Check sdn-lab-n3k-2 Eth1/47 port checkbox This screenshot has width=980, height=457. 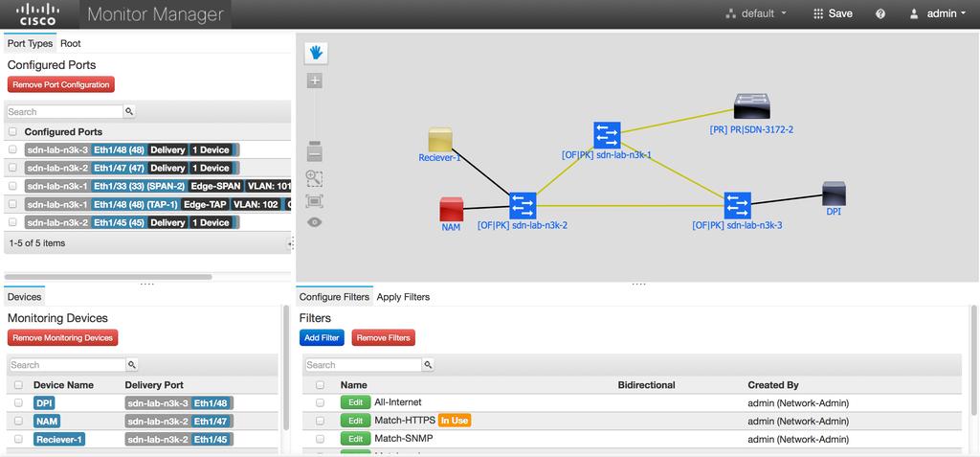(x=12, y=168)
